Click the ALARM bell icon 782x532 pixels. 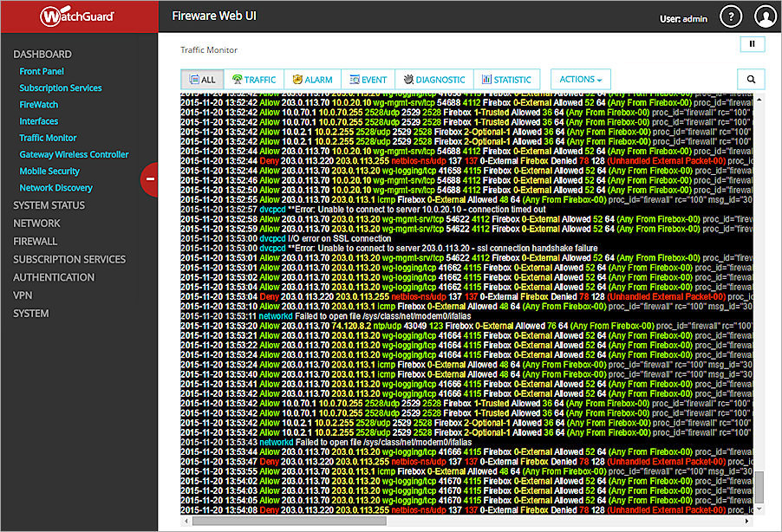pos(297,79)
